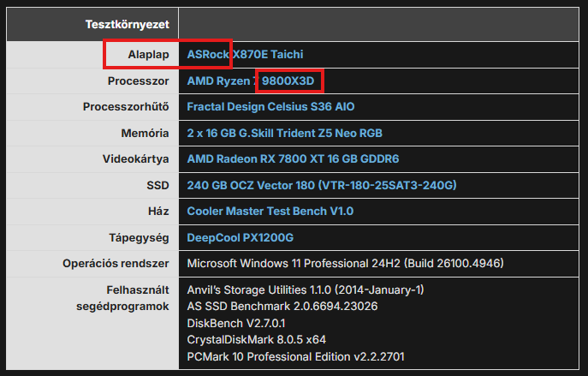This screenshot has height=376, width=588.
Task: Click the Processzorhűtő label
Action: click(x=126, y=106)
